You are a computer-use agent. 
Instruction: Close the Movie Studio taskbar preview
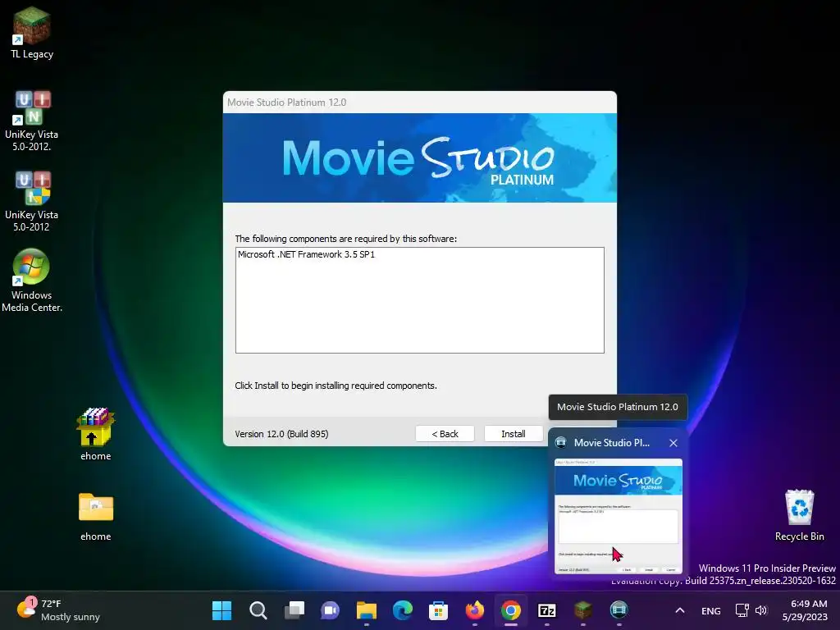point(673,443)
